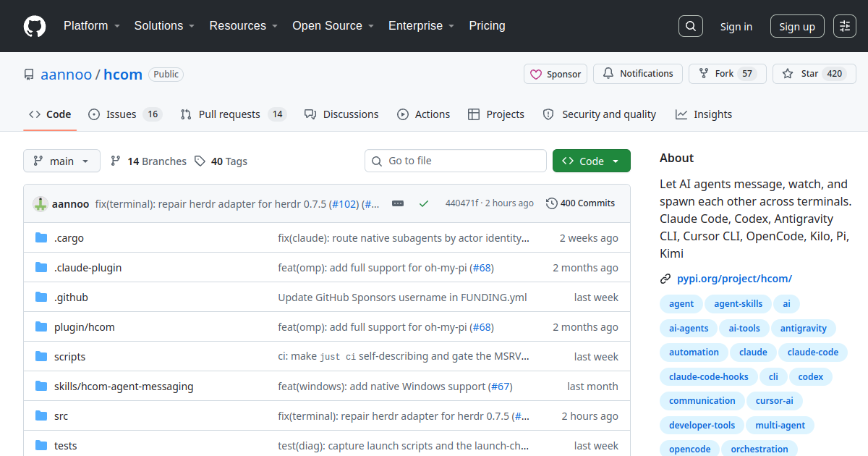Expand the Solutions menu
Viewport: 868px width, 456px height.
click(x=164, y=26)
